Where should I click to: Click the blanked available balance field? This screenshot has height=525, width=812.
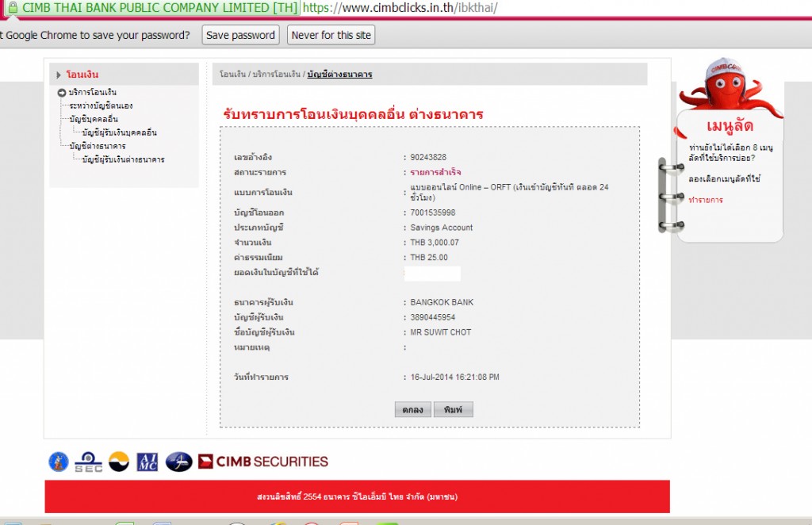pyautogui.click(x=432, y=274)
